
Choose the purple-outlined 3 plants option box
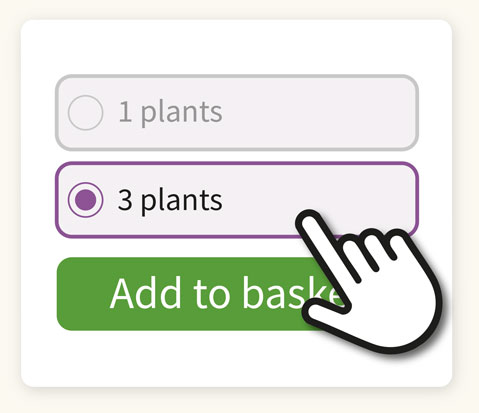237,200
